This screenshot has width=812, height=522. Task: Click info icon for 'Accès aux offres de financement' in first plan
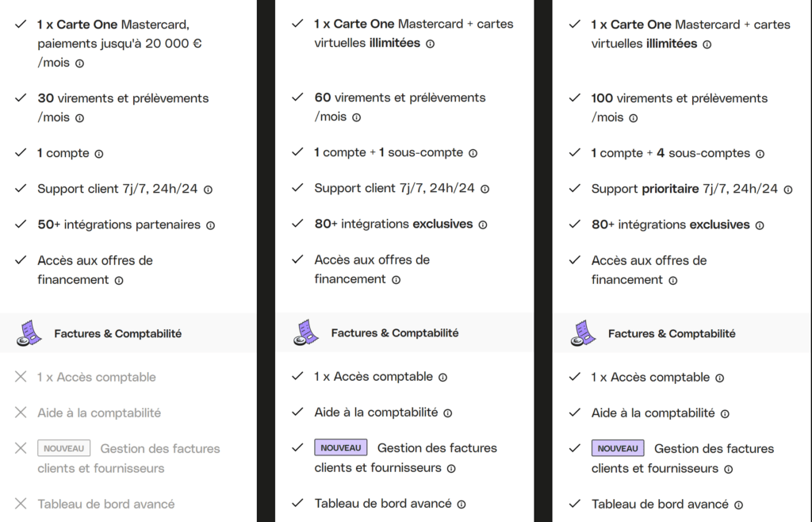click(119, 281)
